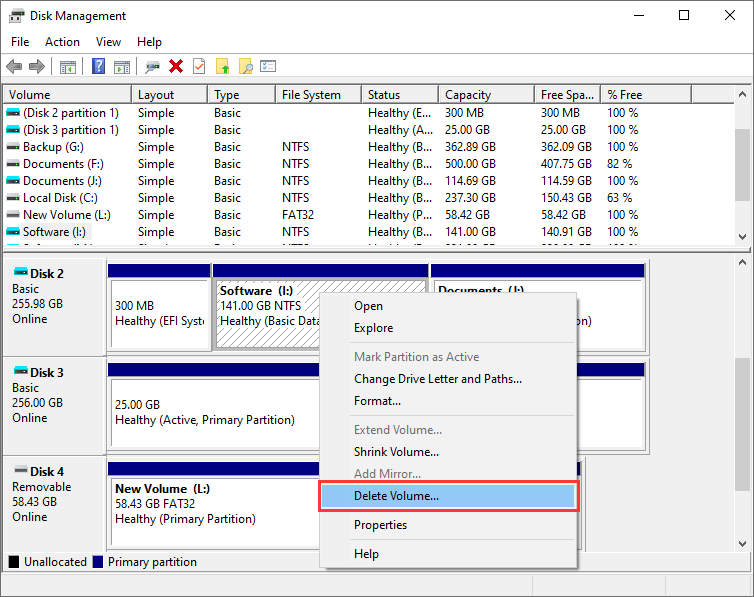This screenshot has height=597, width=754.
Task: Click the yellow folder with magnifier icon
Action: [x=245, y=67]
